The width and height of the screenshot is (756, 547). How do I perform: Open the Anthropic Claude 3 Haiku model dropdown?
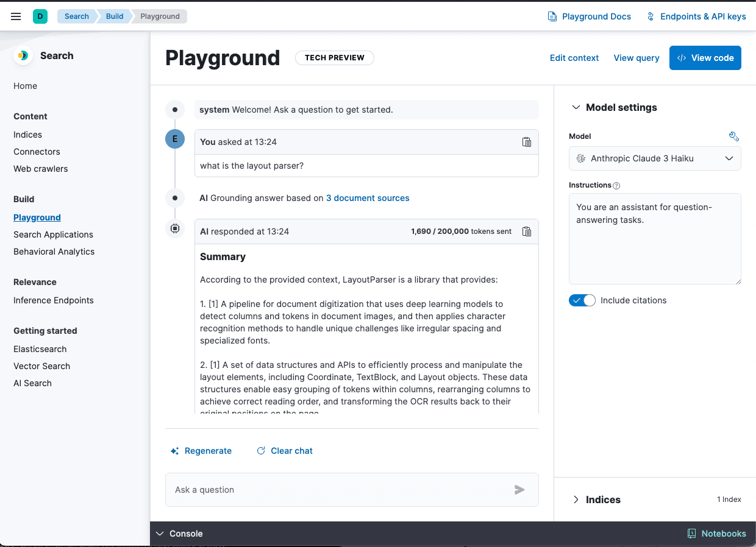pos(655,158)
